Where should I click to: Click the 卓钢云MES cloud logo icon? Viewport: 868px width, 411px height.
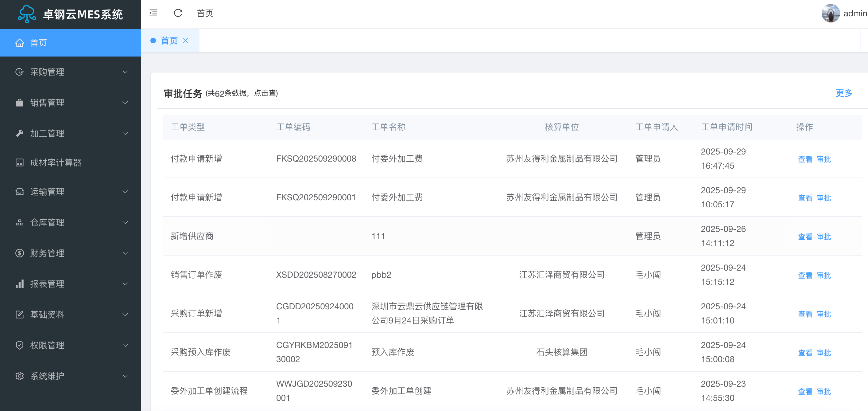[x=27, y=14]
